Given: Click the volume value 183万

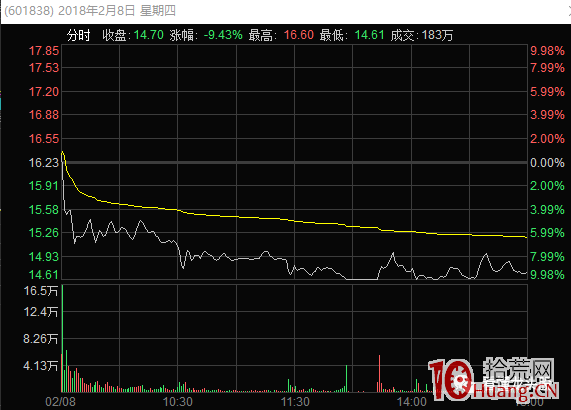Looking at the screenshot, I should 437,35.
